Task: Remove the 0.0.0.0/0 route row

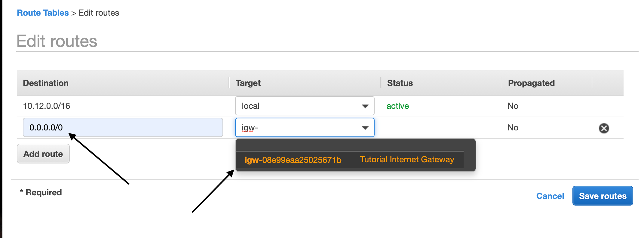Action: coord(604,128)
